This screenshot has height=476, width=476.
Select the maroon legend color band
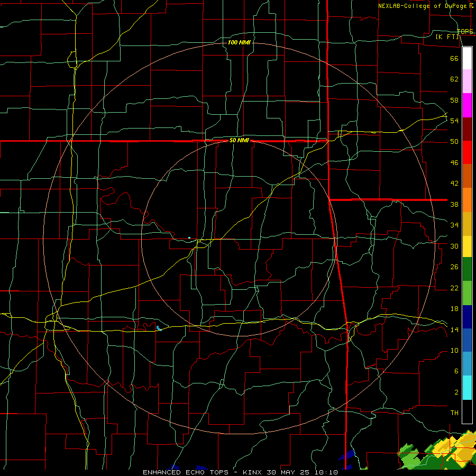[467, 129]
